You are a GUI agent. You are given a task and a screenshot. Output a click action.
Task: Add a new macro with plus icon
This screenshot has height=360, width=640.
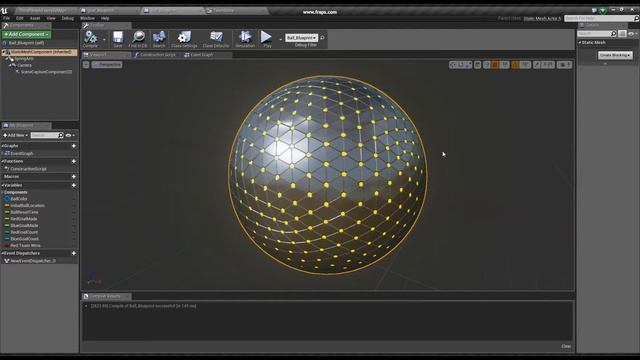point(74,176)
